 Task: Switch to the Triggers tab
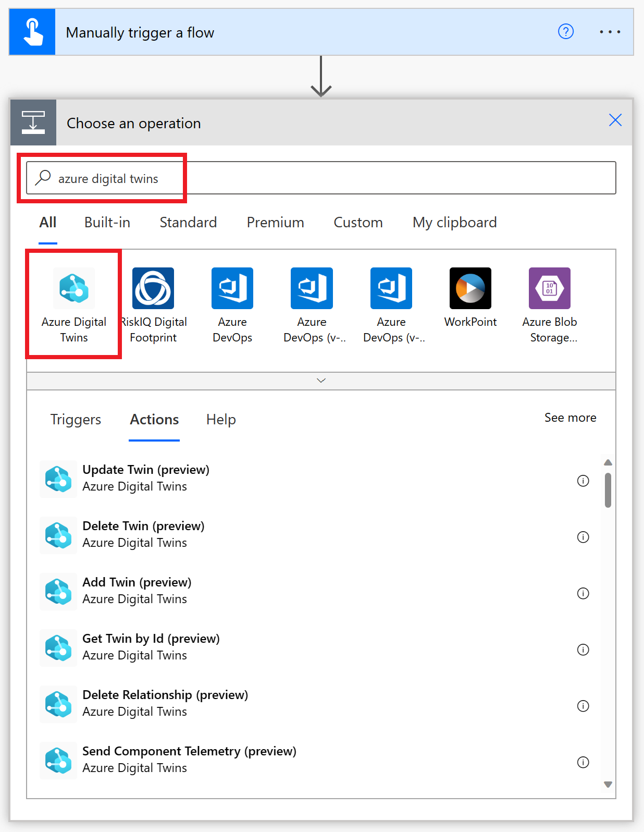click(76, 420)
